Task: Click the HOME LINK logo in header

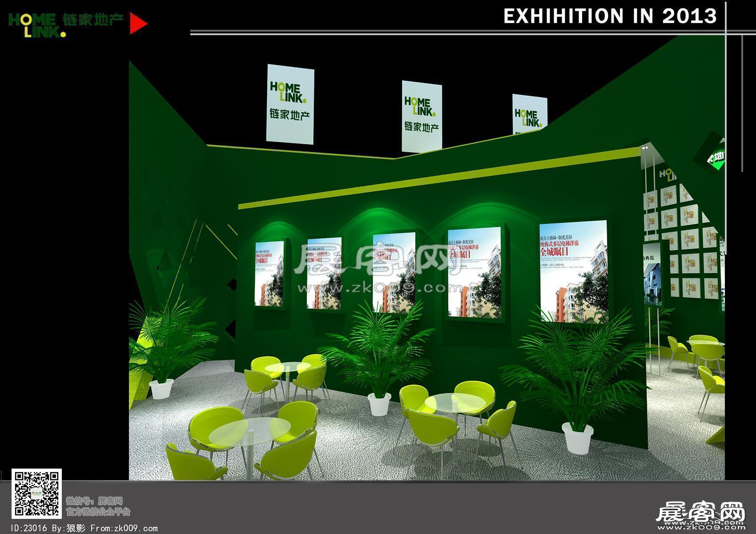Action: (37, 25)
